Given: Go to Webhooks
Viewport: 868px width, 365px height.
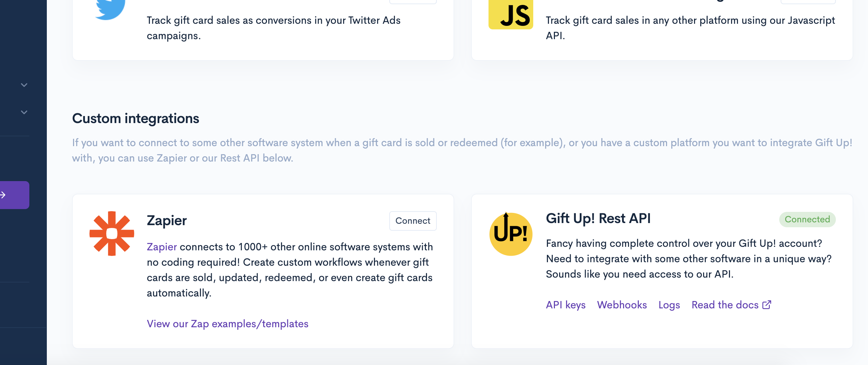Looking at the screenshot, I should coord(622,305).
